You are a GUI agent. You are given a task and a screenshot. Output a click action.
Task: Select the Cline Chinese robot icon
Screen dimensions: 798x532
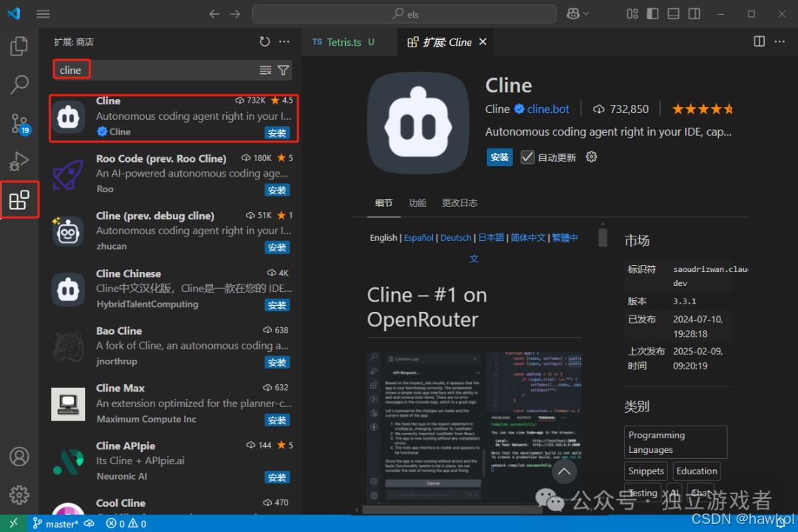[x=68, y=290]
